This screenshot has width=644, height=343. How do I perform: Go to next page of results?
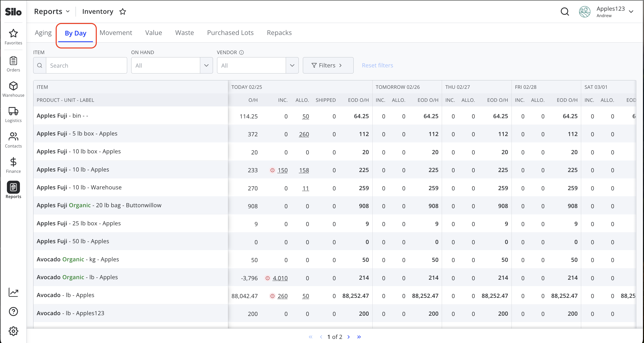(x=349, y=337)
